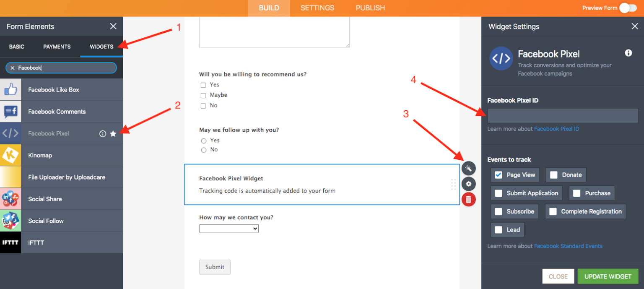The width and height of the screenshot is (644, 289).
Task: Star Facebook Pixel as a favorite widget
Action: [113, 133]
